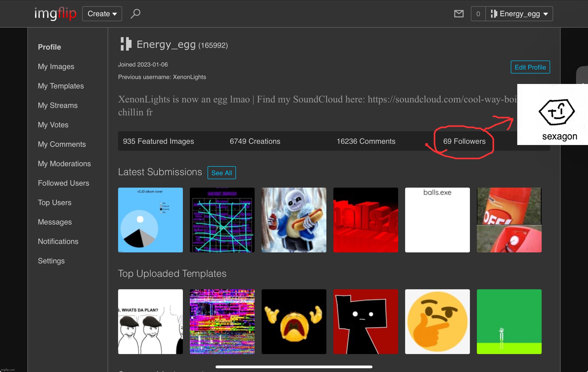Click the 69 Followers stat
The width and height of the screenshot is (588, 372).
(464, 141)
